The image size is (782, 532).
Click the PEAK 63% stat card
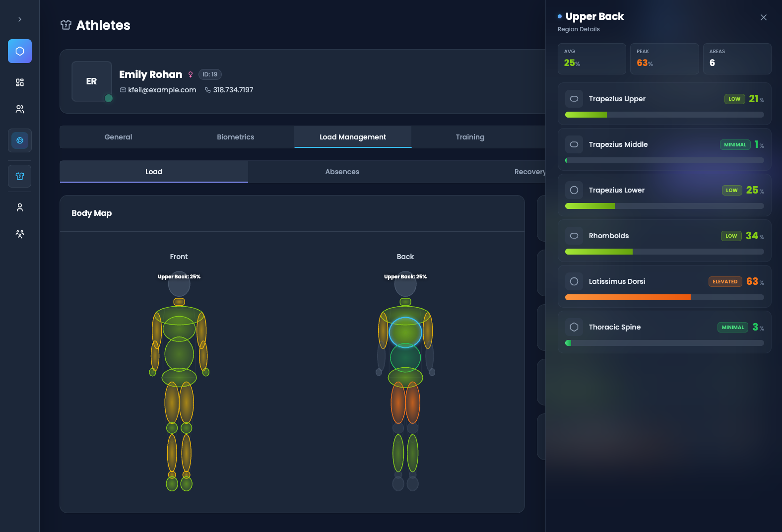coord(664,59)
